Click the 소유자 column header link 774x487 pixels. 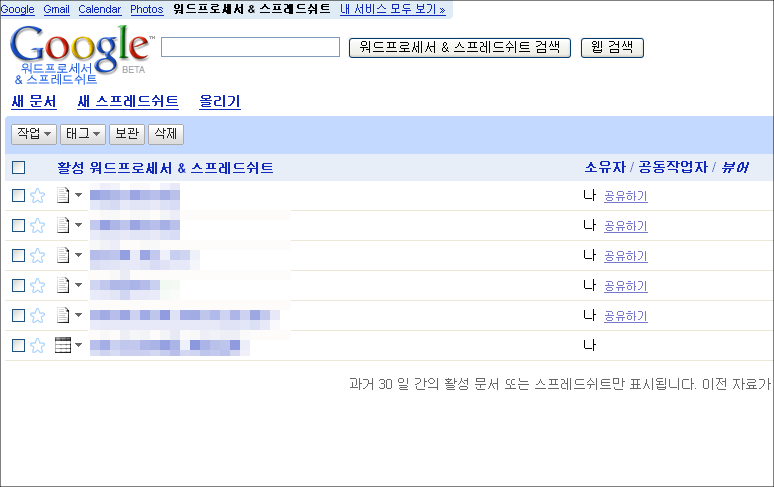605,168
